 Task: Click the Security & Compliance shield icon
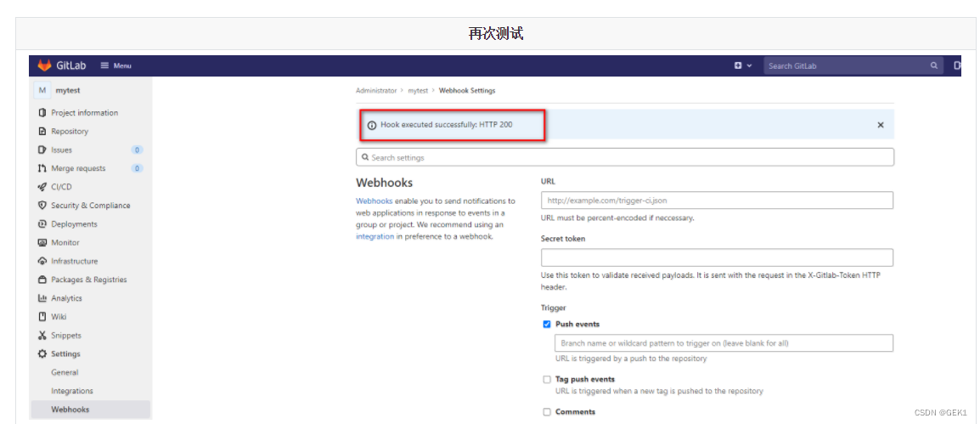click(42, 205)
